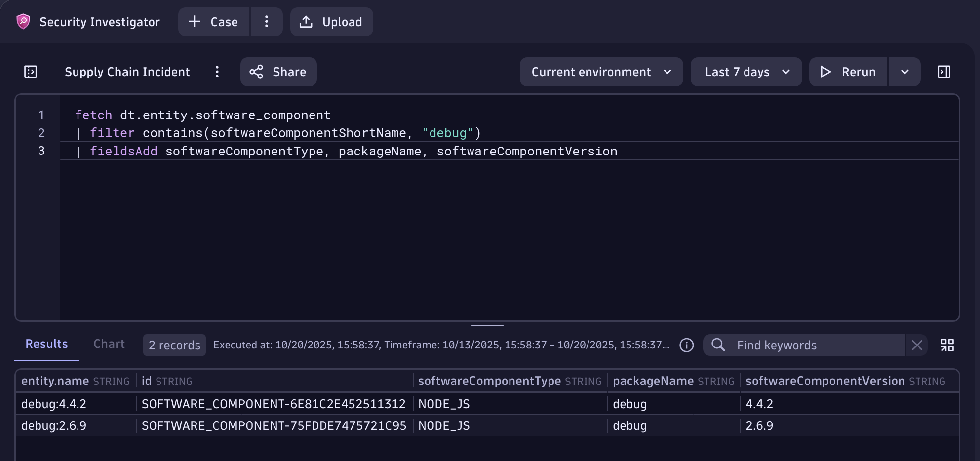The width and height of the screenshot is (980, 461).
Task: Place cursor on query line 1 fetch statement
Action: click(x=202, y=115)
